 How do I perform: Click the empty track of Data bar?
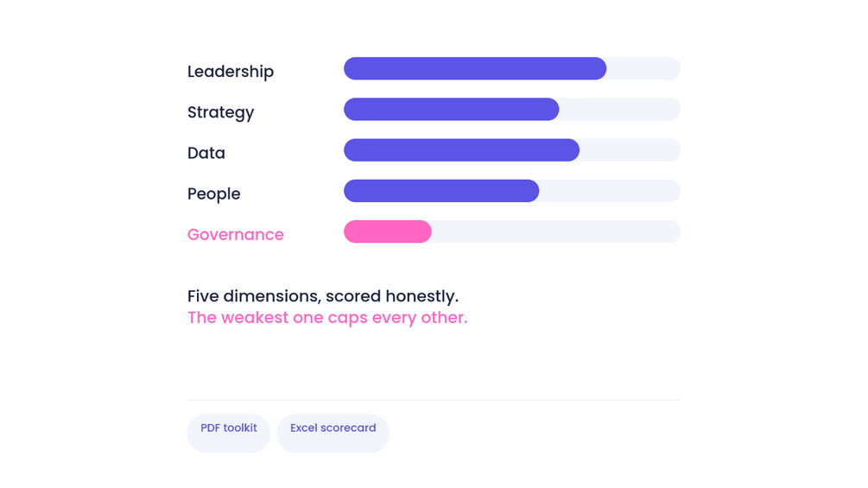630,150
